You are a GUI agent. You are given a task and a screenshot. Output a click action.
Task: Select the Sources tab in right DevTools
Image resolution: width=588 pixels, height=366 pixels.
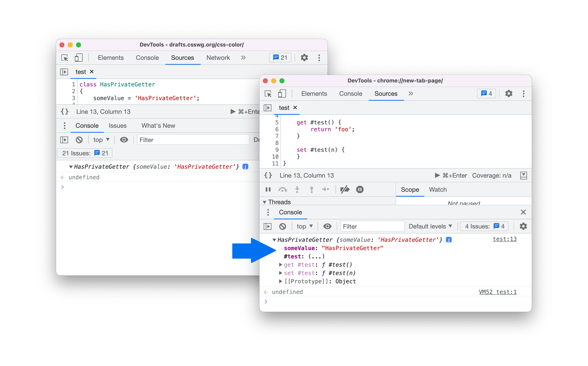(385, 93)
